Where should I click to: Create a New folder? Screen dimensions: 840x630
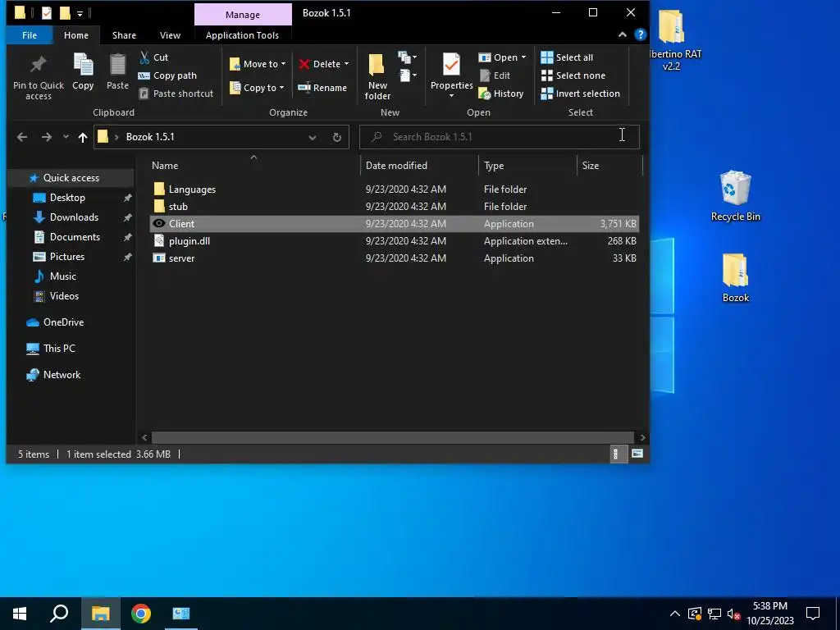(377, 76)
